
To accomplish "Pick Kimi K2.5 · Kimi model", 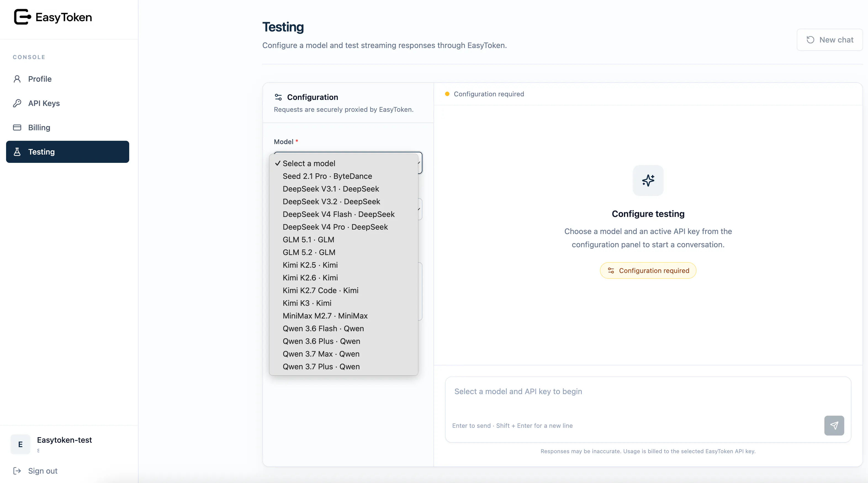I will [x=343, y=265].
